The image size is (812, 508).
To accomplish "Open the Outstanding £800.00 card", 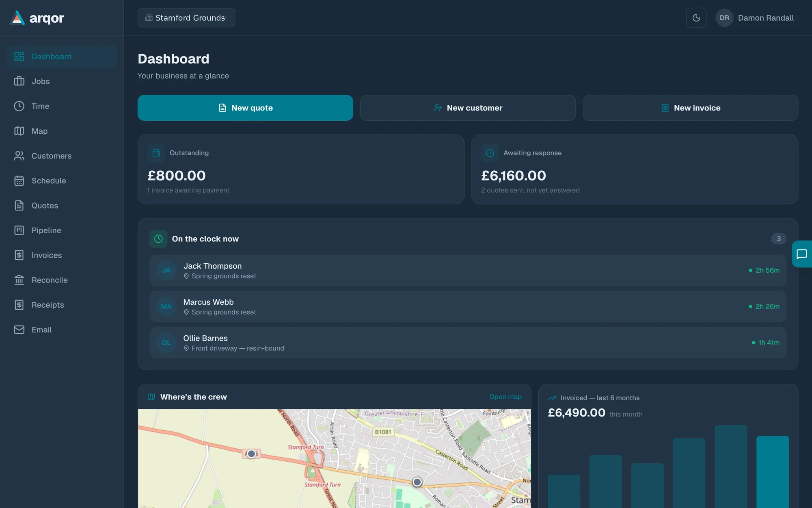I will [x=301, y=169].
